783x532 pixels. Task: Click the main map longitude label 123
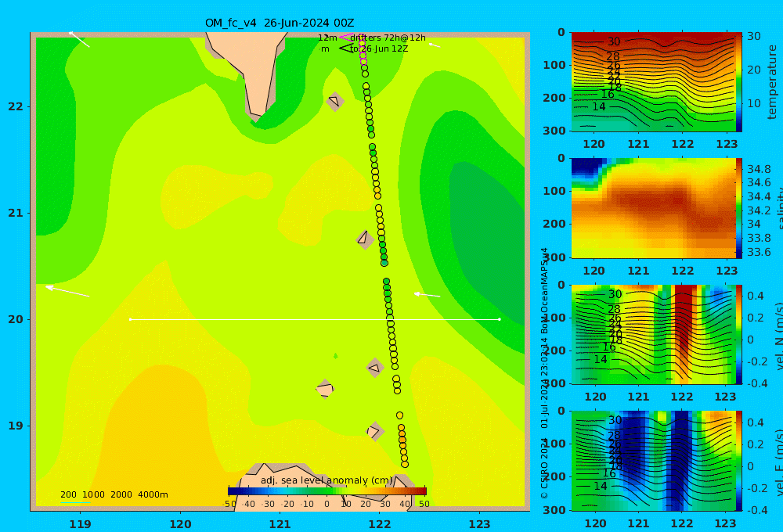479,524
